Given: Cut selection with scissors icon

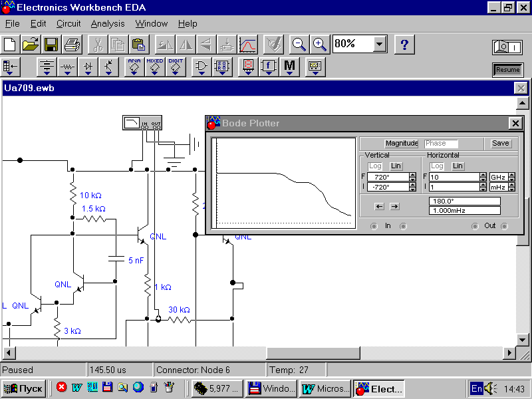Looking at the screenshot, I should point(98,45).
